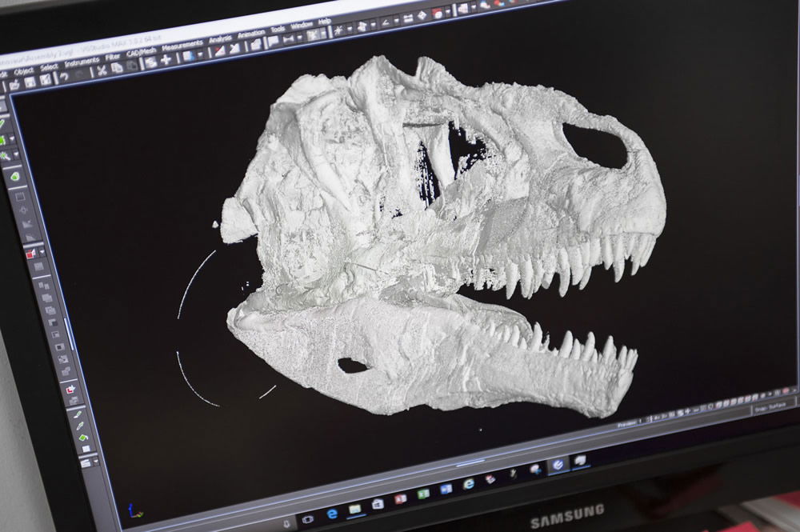Screen dimensions: 800x532
Task: Switch to the VGStudio MAX taskbar icon
Action: point(558,465)
